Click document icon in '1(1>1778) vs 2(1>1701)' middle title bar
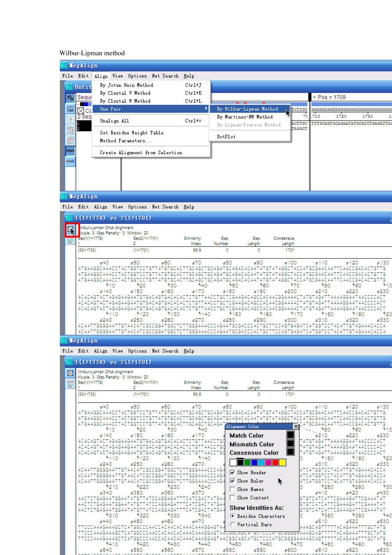This screenshot has width=392, height=555. [x=69, y=218]
